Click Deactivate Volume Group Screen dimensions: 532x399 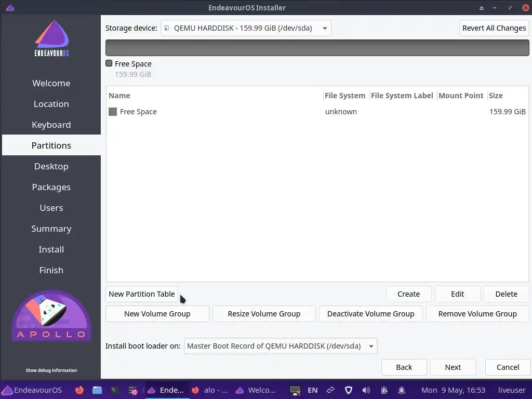pyautogui.click(x=371, y=314)
